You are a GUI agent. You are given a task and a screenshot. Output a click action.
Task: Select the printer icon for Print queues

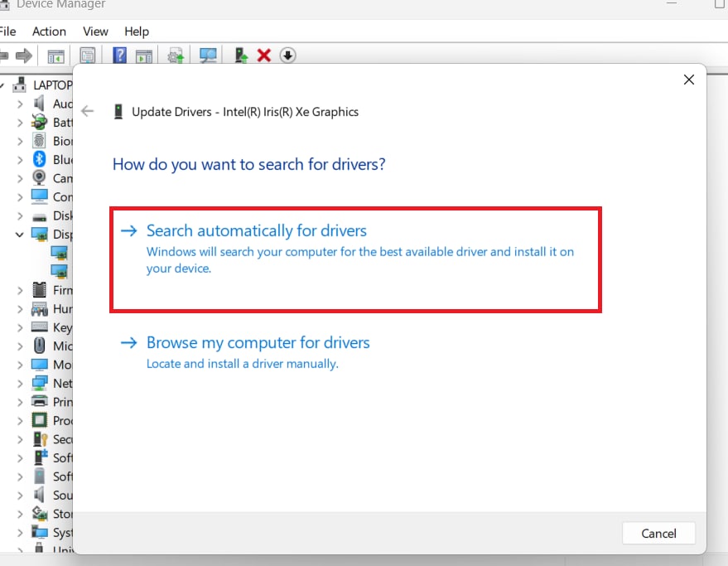pos(40,401)
